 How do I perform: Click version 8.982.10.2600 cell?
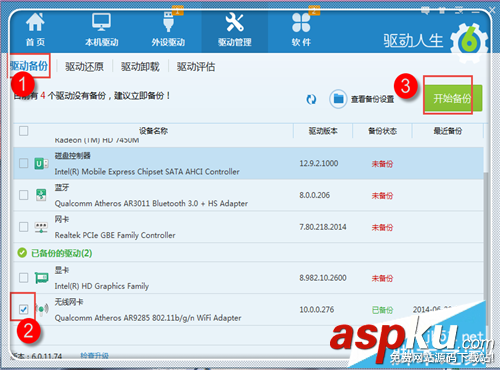click(323, 278)
